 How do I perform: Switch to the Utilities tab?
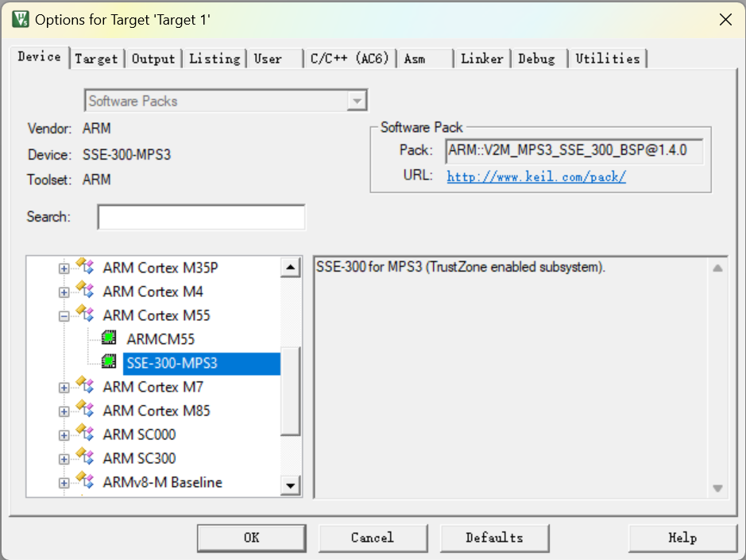point(608,59)
